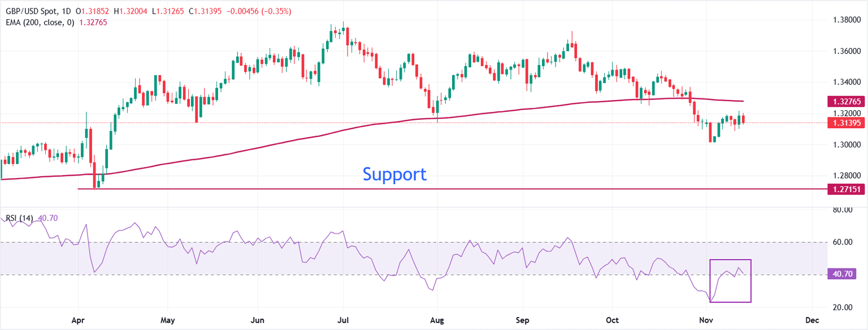Click the blue Support text annotation
The height and width of the screenshot is (330, 868).
pyautogui.click(x=394, y=174)
